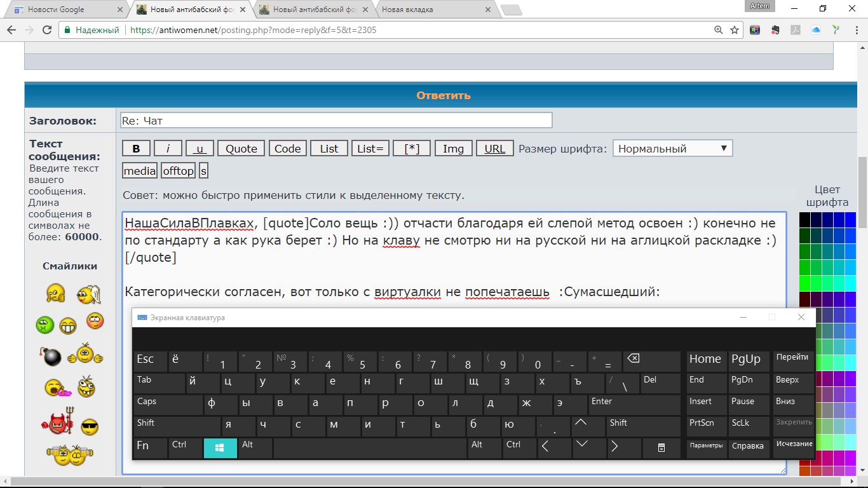
Task: Switch to the "Новости Google" tab
Action: [x=64, y=10]
